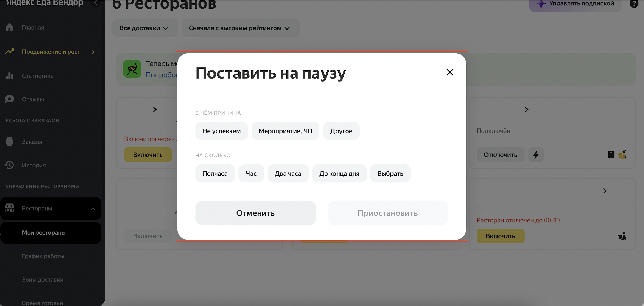Open 'Отзывы' in the sidebar
Image resolution: width=644 pixels, height=306 pixels.
coord(33,99)
